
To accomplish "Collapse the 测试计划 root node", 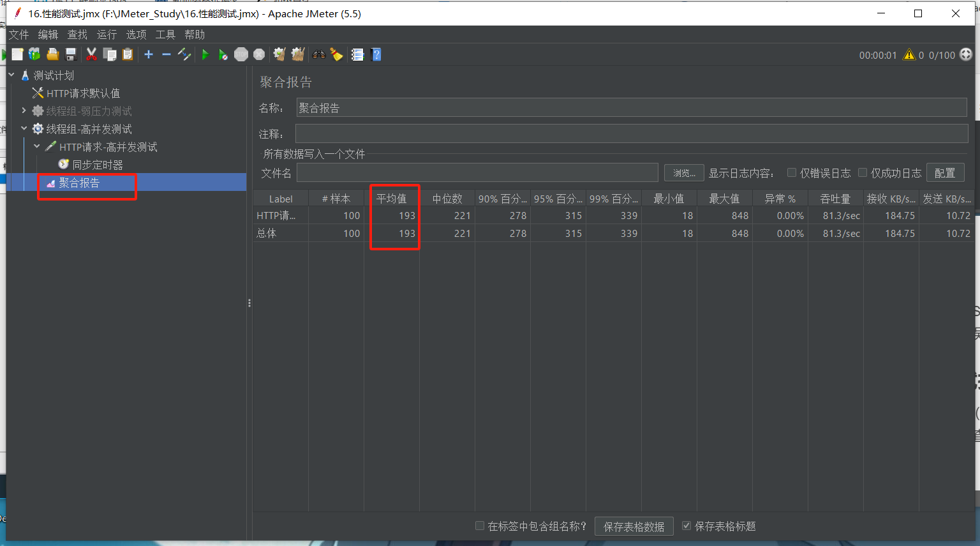I will pyautogui.click(x=11, y=75).
